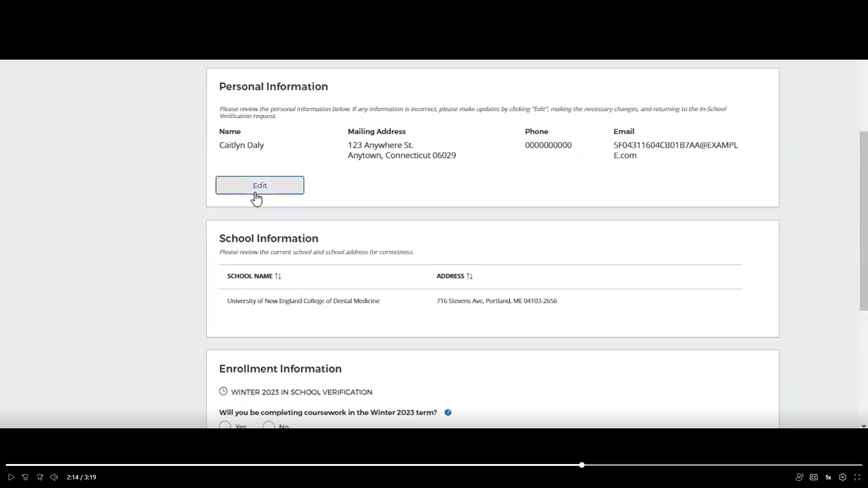The width and height of the screenshot is (868, 488).
Task: Exit fullscreen mode
Action: pos(857,477)
